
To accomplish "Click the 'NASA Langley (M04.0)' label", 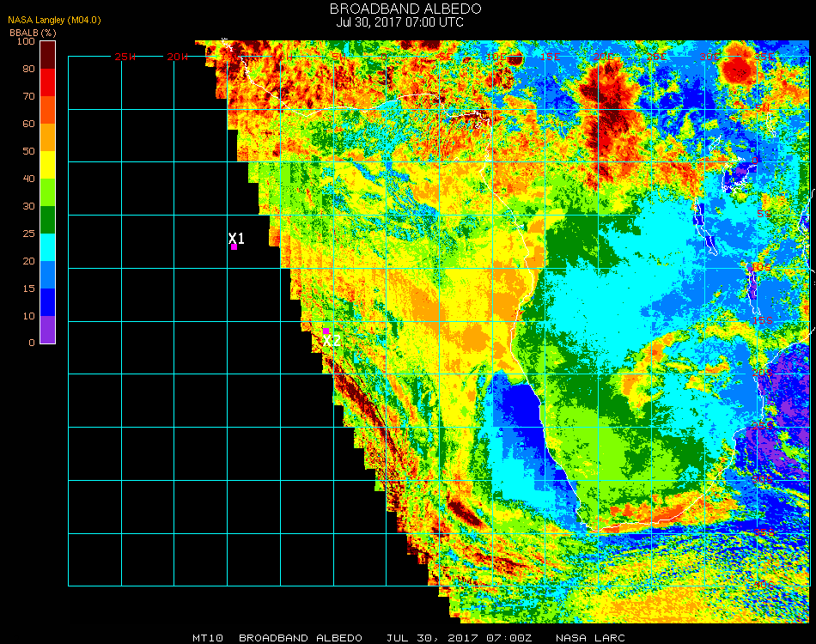I will coord(54,20).
